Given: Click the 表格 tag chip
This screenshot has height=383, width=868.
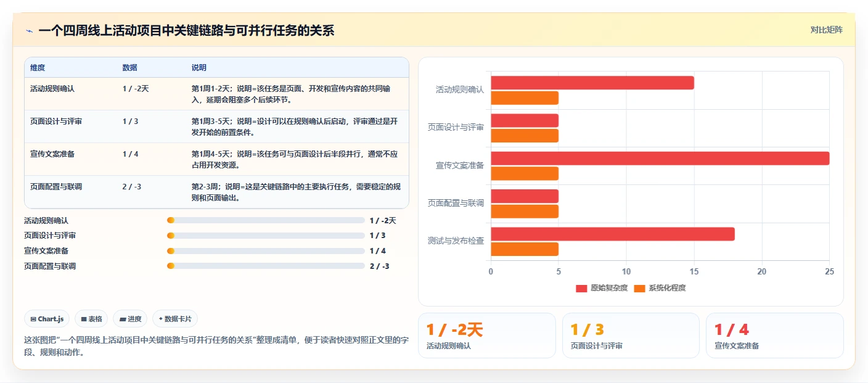Looking at the screenshot, I should (91, 319).
